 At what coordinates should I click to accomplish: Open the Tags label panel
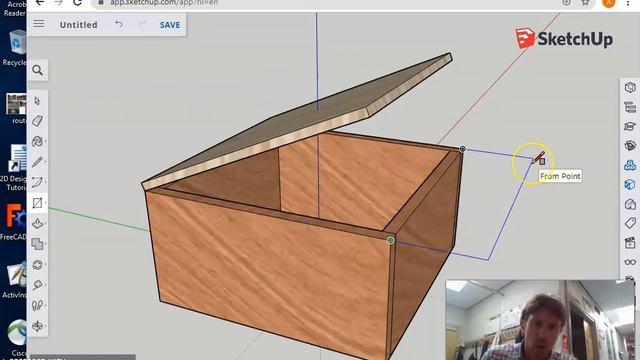click(x=630, y=223)
